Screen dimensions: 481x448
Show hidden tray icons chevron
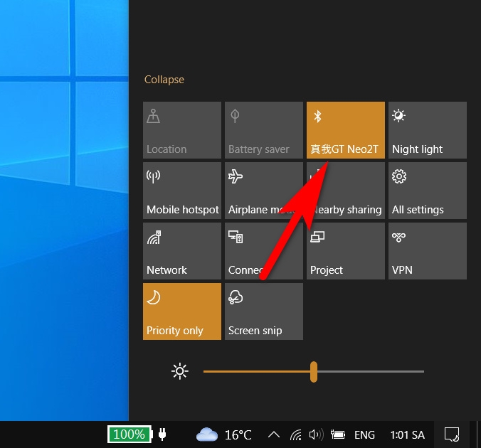[x=274, y=434]
